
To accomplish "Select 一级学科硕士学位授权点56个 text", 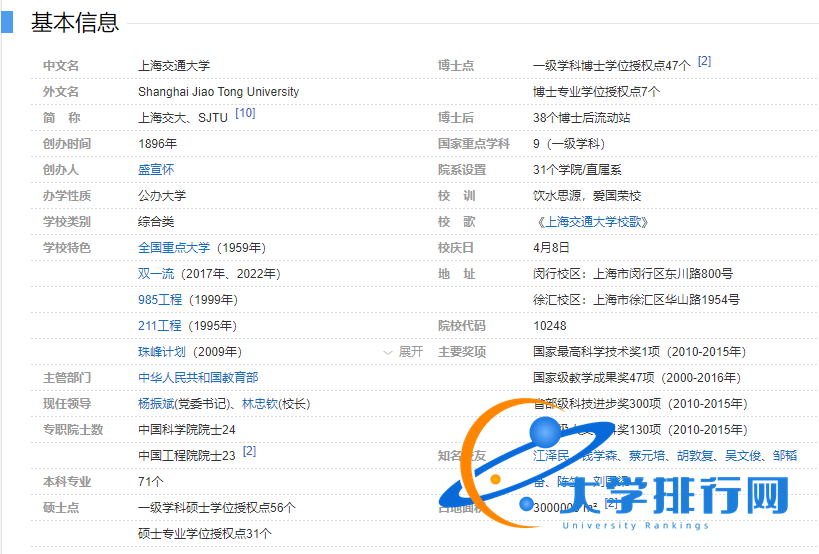I will tap(216, 508).
